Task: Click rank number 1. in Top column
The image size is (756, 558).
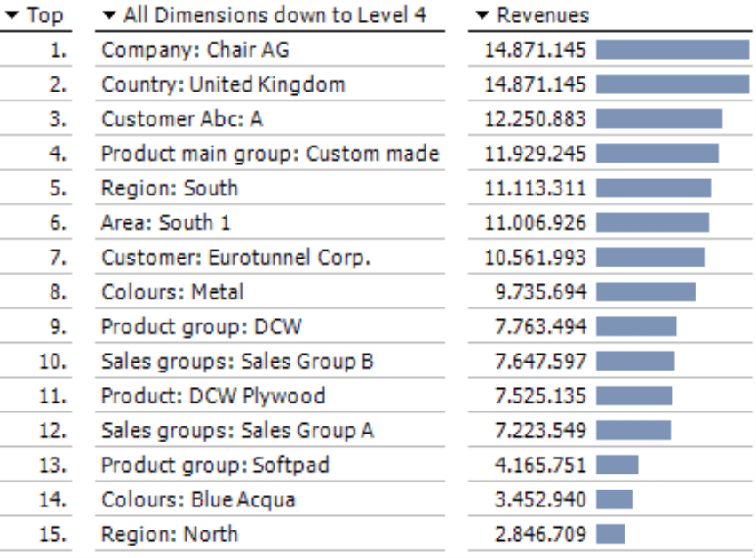Action: point(58,50)
